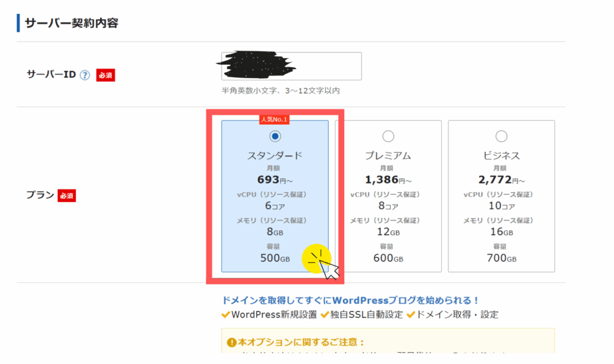
Task: Click the checkmark beside WordPress新規設置
Action: [225, 314]
